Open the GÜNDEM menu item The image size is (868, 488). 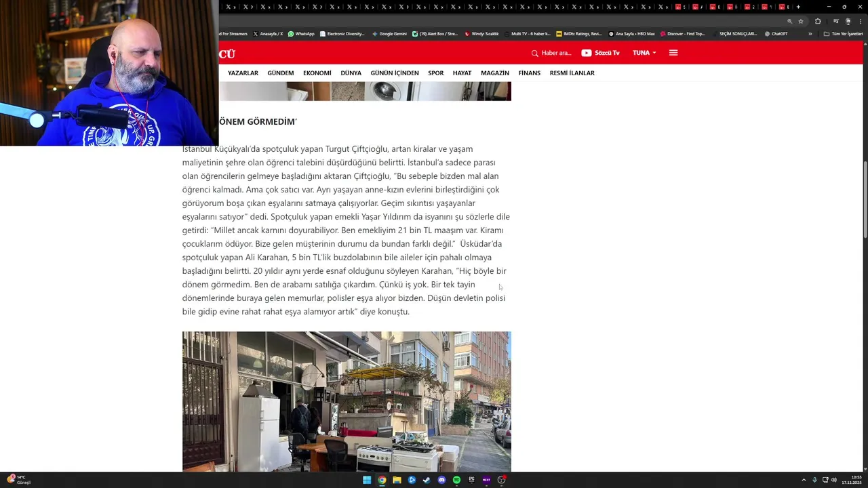pos(280,73)
